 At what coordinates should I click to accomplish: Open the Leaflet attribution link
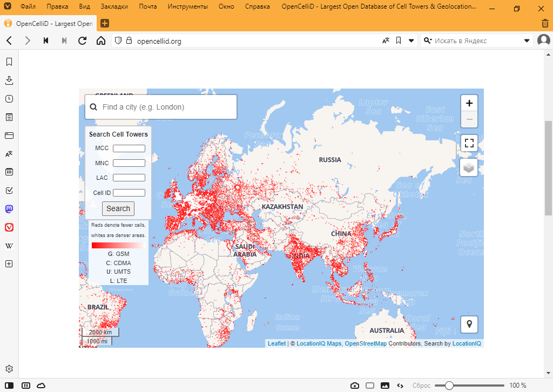(x=276, y=343)
